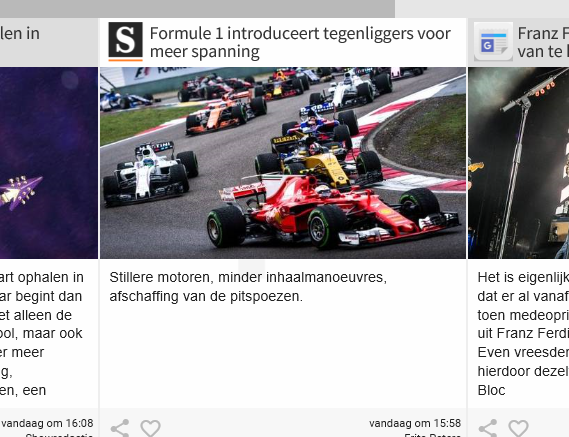Favorite the Formule 1 article with heart
Screen dimensions: 569x437
coord(151,428)
